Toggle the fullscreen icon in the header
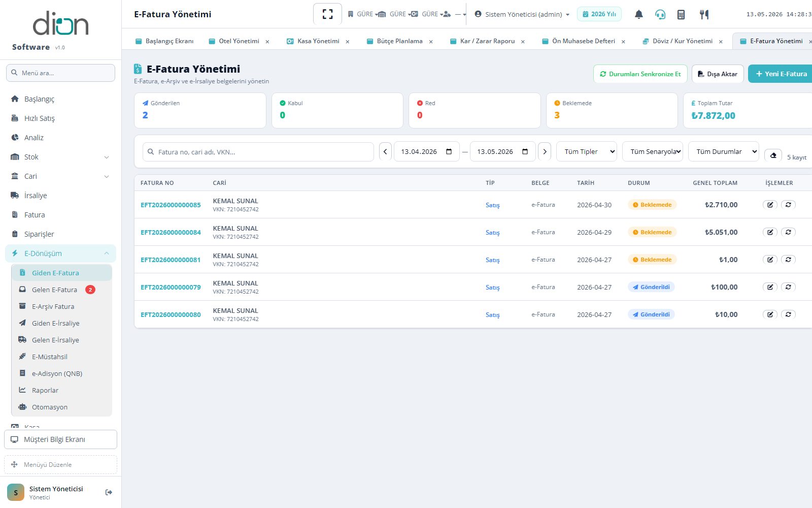The image size is (812, 508). point(327,14)
